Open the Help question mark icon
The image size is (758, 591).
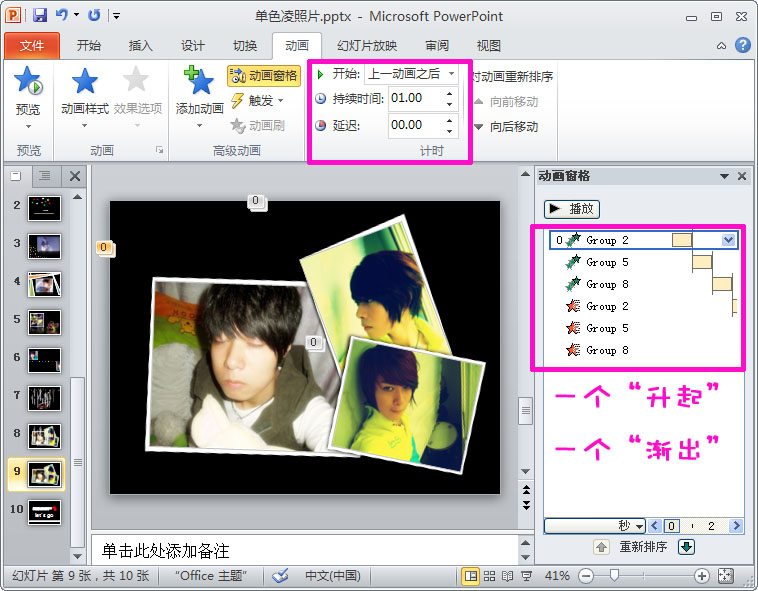(x=743, y=45)
